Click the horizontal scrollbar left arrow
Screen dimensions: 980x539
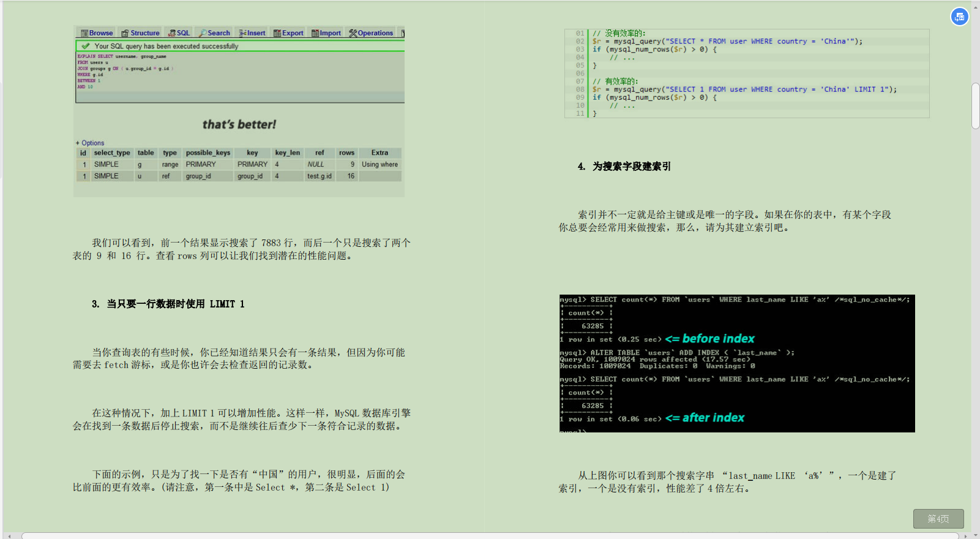click(x=9, y=536)
